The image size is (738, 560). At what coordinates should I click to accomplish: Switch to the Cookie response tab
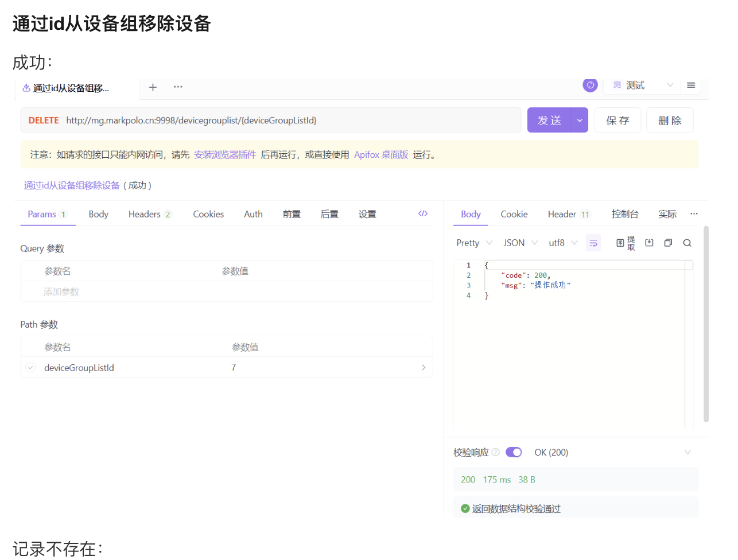click(x=514, y=214)
